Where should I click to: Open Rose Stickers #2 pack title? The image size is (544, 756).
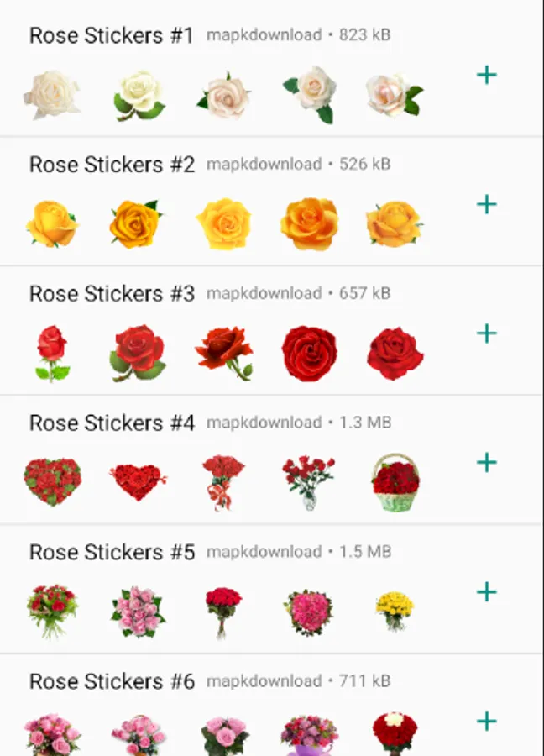pos(112,165)
